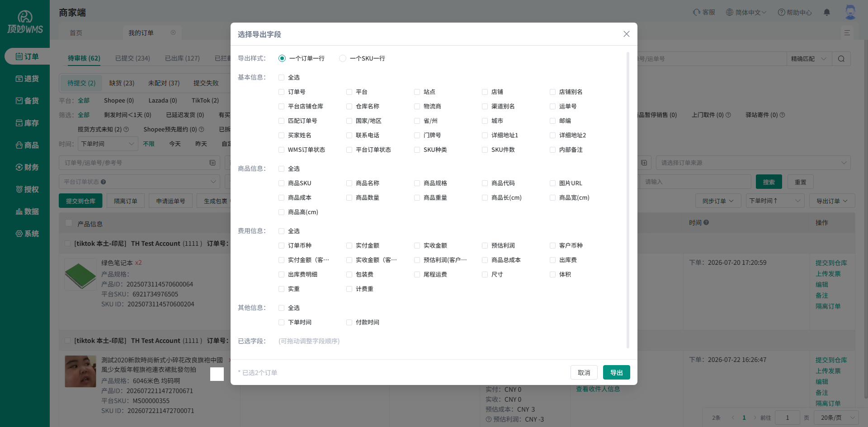Open the tab list menu icon
The height and width of the screenshot is (427, 868).
coord(847,33)
